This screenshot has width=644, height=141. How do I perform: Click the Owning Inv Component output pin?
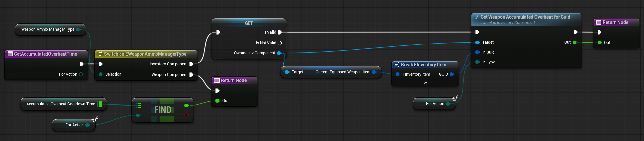(x=279, y=53)
